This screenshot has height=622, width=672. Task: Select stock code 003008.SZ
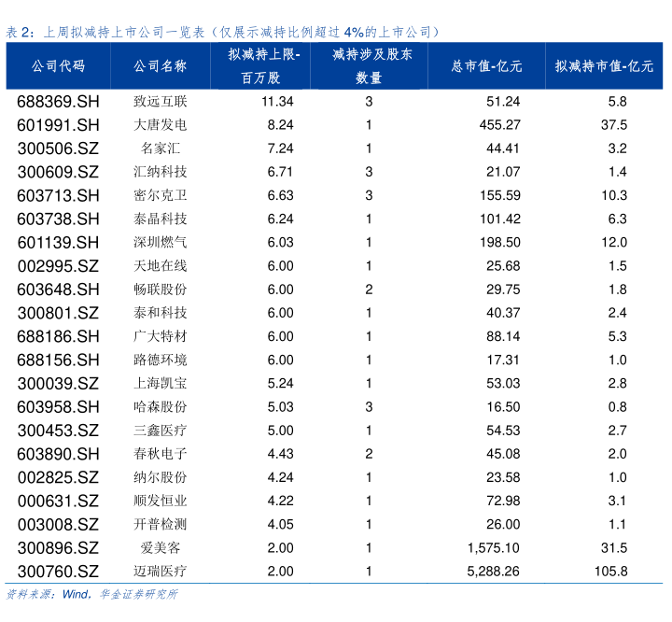pyautogui.click(x=58, y=525)
